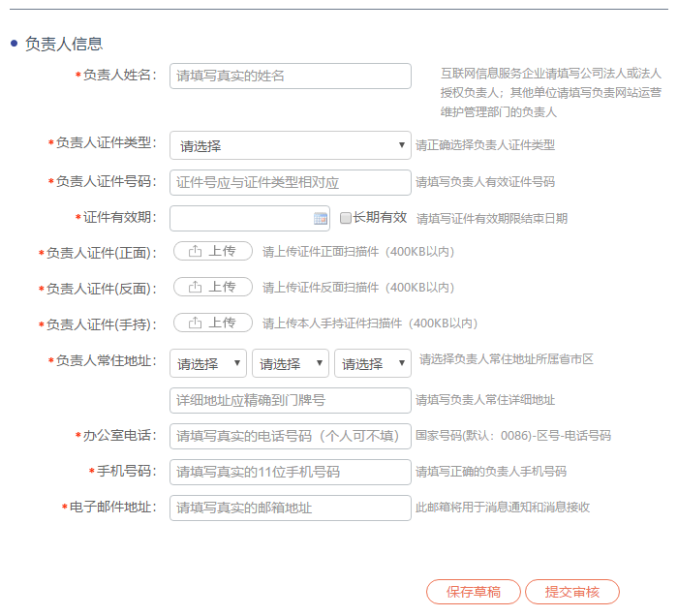678x616 pixels.
Task: Click the 负责人信息 section heading
Action: tap(64, 44)
